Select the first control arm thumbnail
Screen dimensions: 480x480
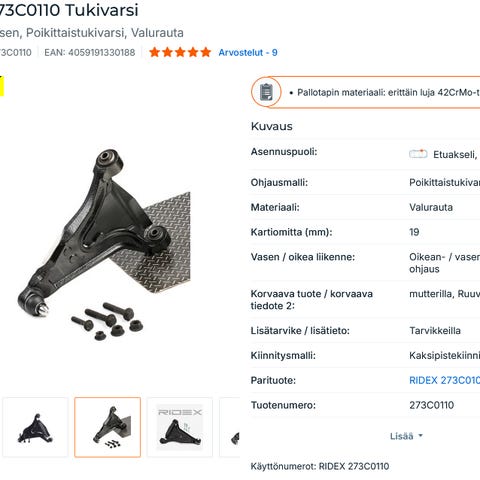(x=35, y=427)
